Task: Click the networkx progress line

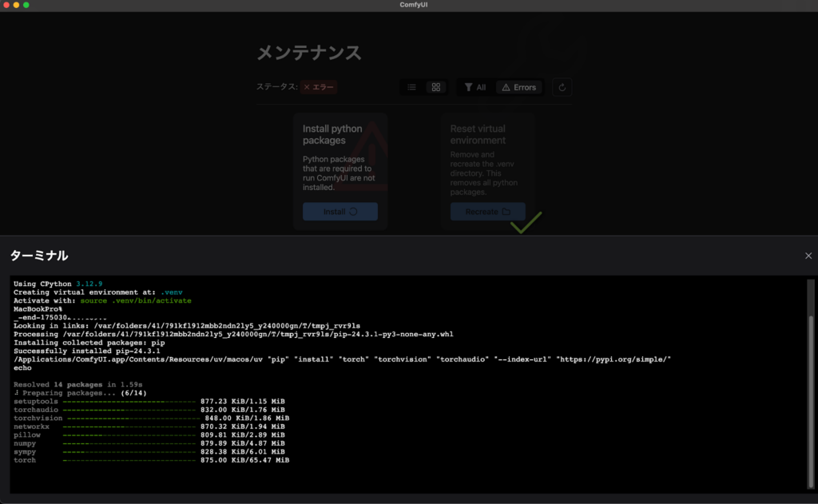Action: pyautogui.click(x=149, y=427)
